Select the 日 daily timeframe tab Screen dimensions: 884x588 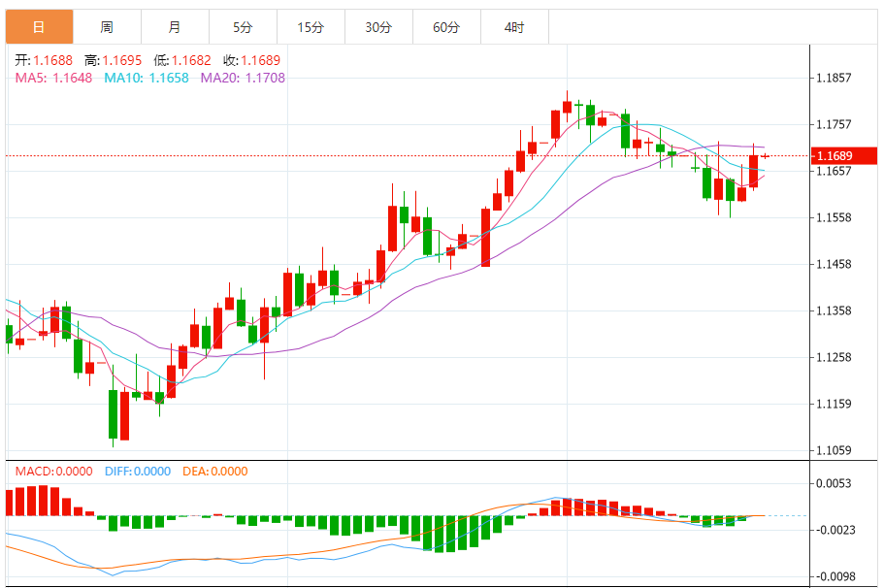pos(39,26)
